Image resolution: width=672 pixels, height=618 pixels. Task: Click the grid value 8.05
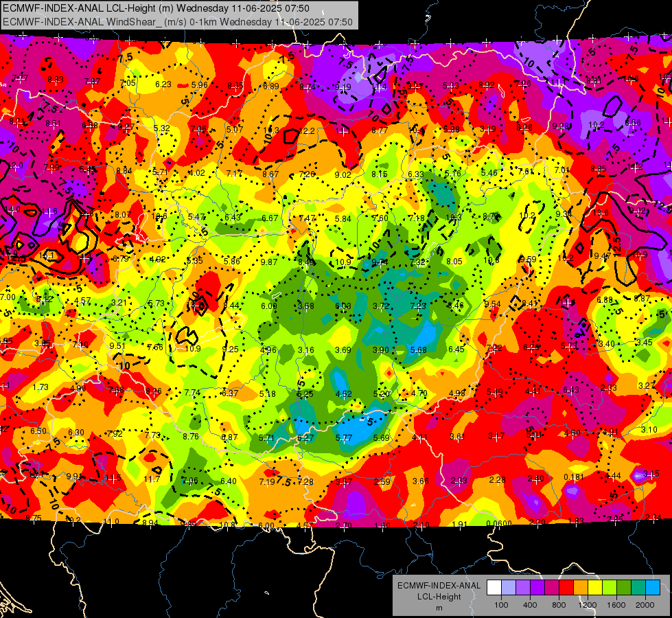454,261
